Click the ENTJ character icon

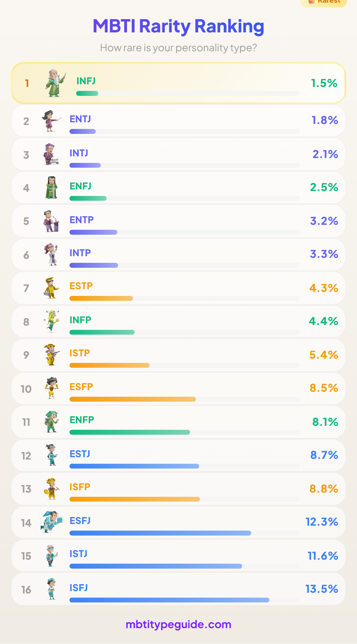click(x=51, y=121)
